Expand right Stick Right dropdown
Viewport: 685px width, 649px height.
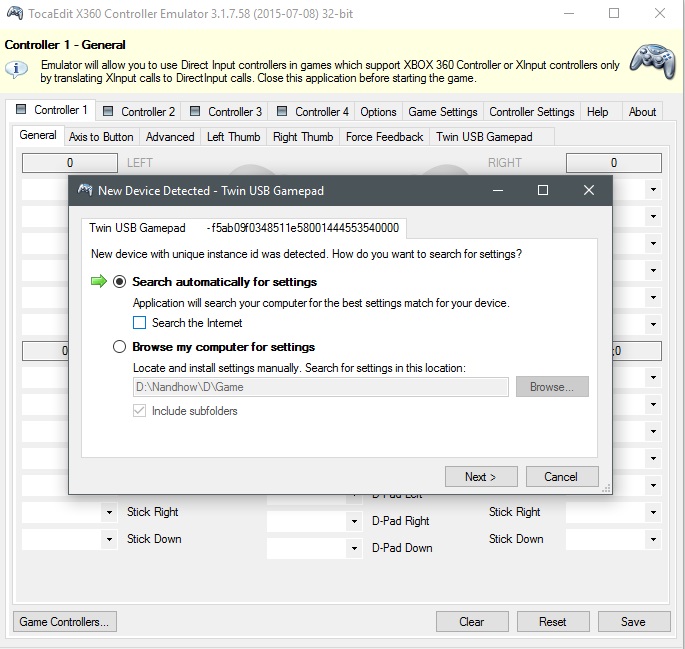[x=654, y=512]
